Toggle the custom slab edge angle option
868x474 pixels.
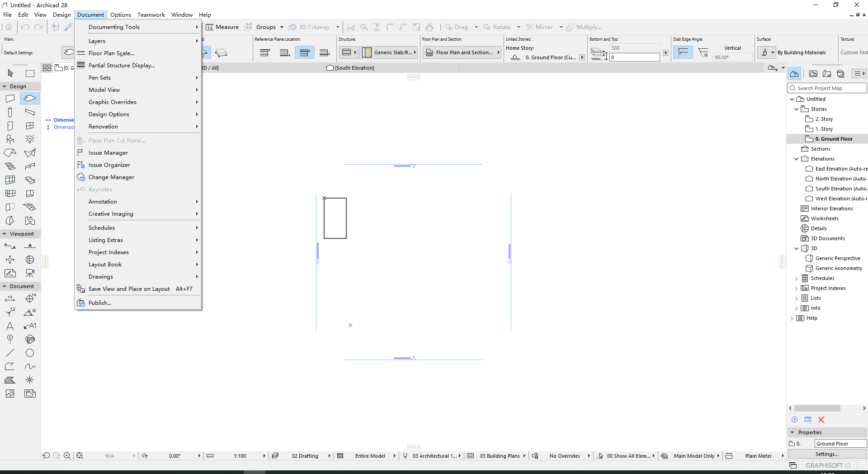pos(703,52)
